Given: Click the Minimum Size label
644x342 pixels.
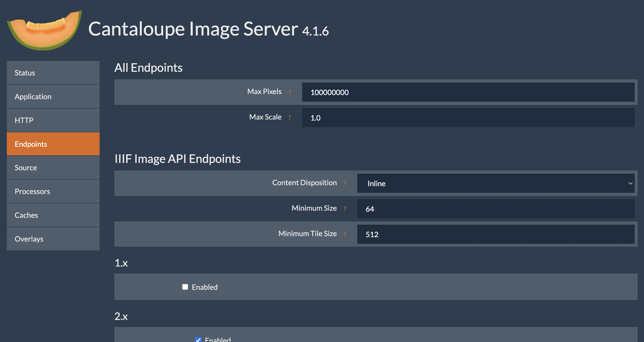Looking at the screenshot, I should point(314,208).
